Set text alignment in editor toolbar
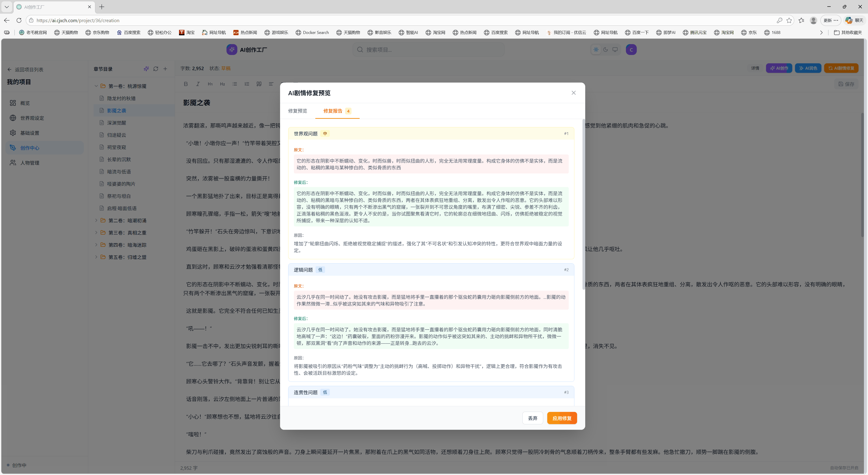The image size is (868, 475). (x=271, y=84)
